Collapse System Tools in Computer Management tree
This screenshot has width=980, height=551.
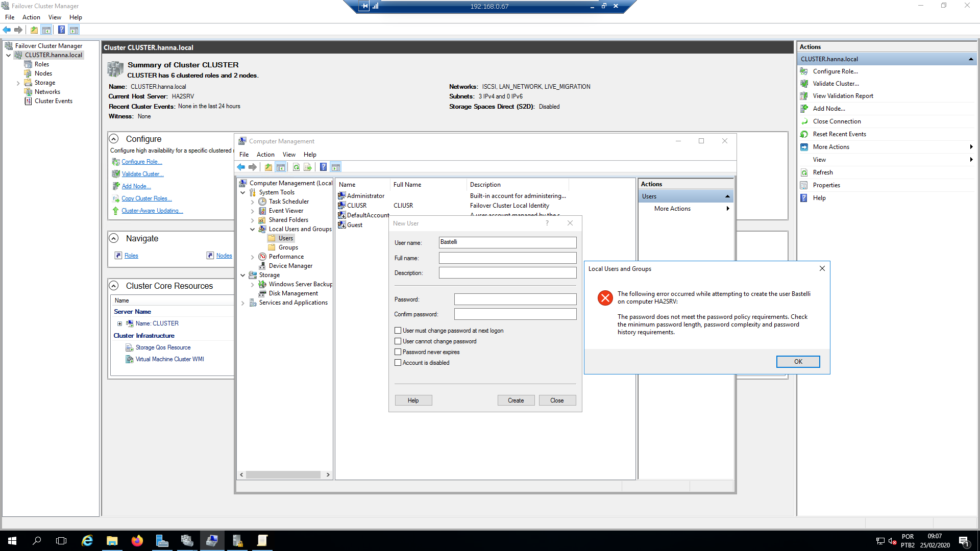(243, 192)
